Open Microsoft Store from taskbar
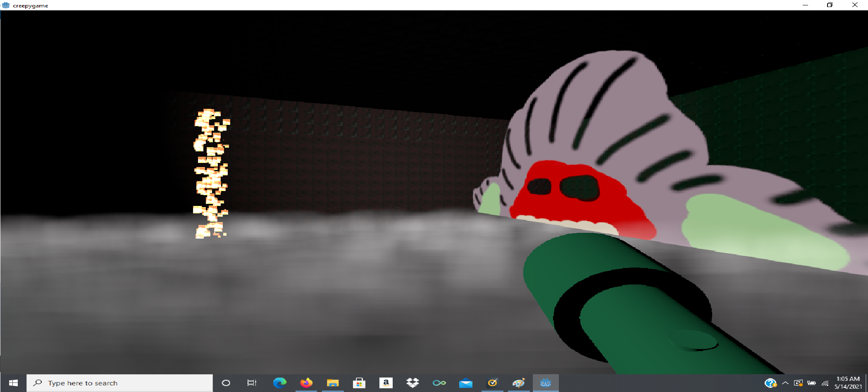Screen dimensions: 868x392 coord(359,383)
